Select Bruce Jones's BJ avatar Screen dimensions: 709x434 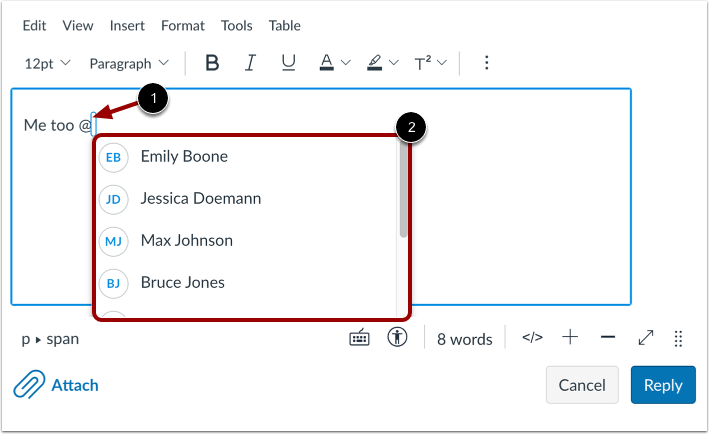click(113, 283)
